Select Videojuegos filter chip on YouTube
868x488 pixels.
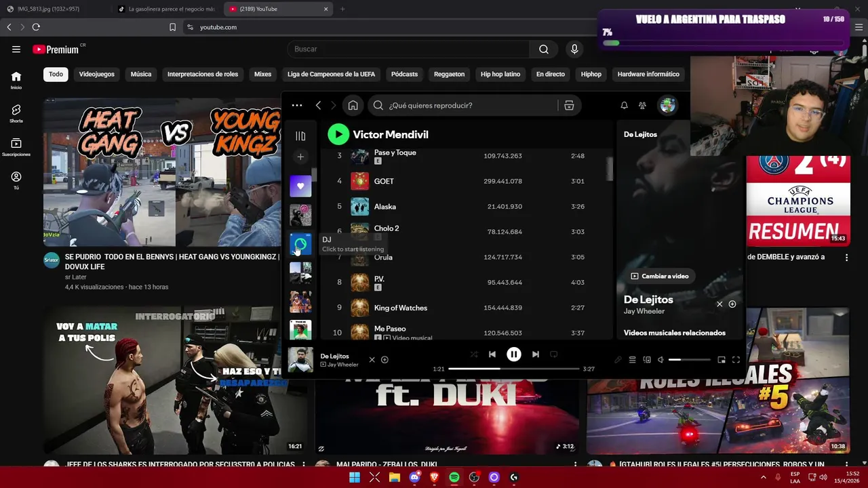97,74
